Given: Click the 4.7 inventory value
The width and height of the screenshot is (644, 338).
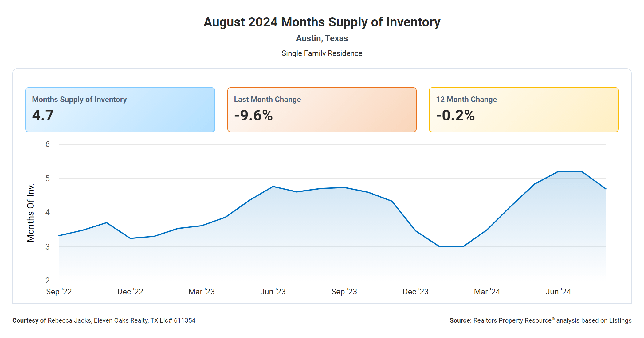Looking at the screenshot, I should click(43, 116).
